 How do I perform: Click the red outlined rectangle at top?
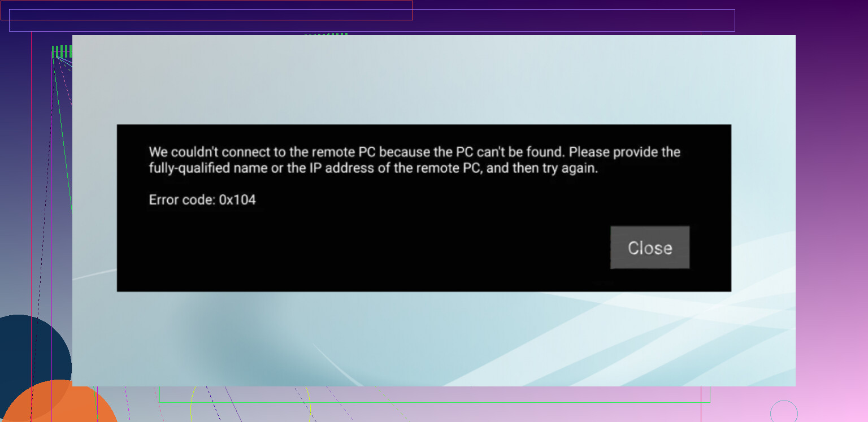206,10
